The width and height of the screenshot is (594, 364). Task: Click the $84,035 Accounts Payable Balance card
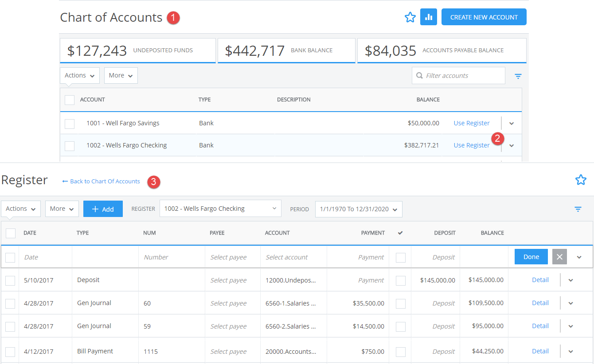click(442, 50)
